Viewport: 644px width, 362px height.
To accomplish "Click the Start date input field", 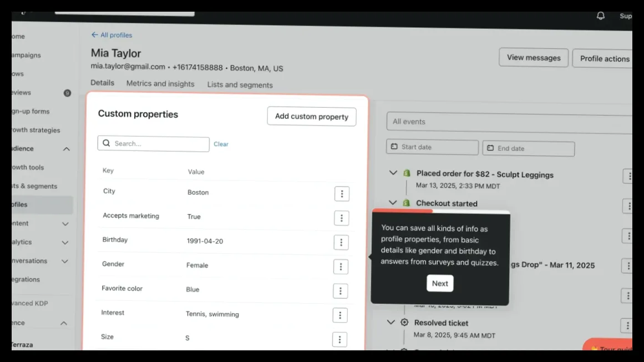I will pyautogui.click(x=432, y=147).
